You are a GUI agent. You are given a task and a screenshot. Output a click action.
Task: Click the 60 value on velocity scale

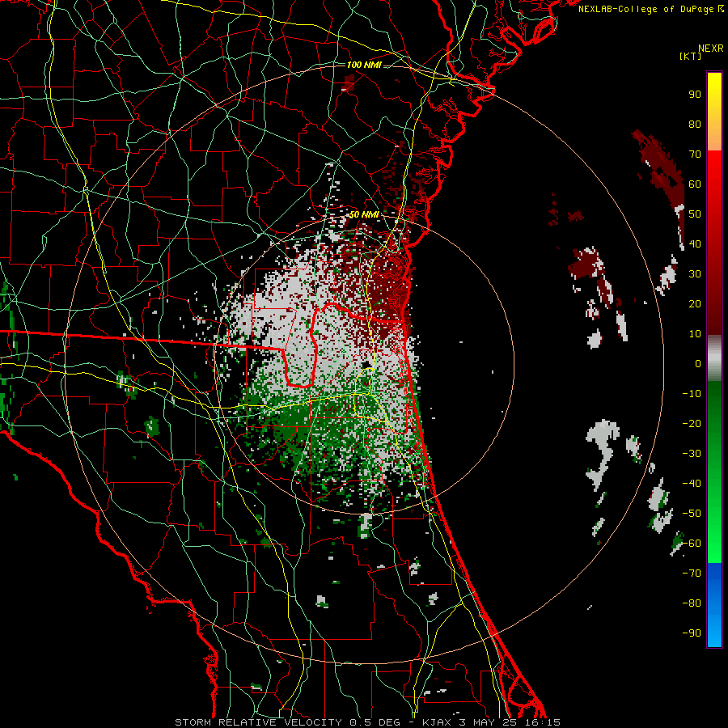tap(695, 184)
